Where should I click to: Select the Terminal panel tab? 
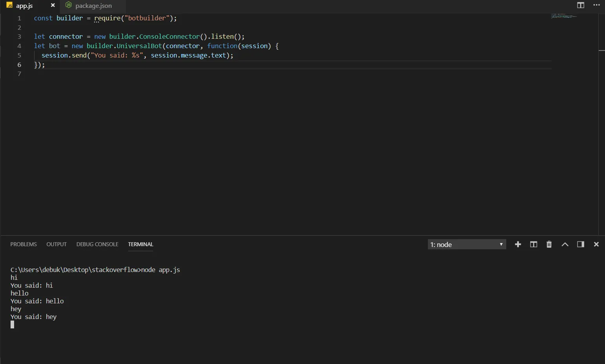140,244
